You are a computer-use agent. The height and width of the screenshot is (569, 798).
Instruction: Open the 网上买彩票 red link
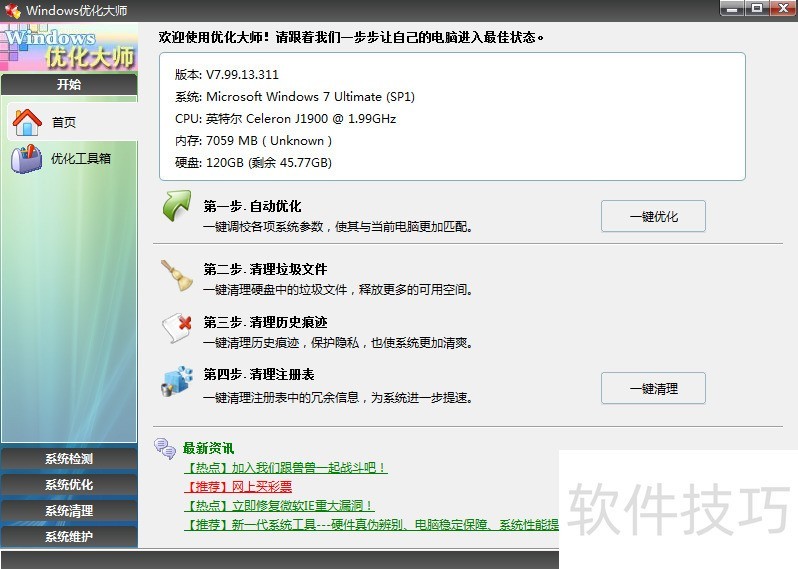tap(238, 487)
